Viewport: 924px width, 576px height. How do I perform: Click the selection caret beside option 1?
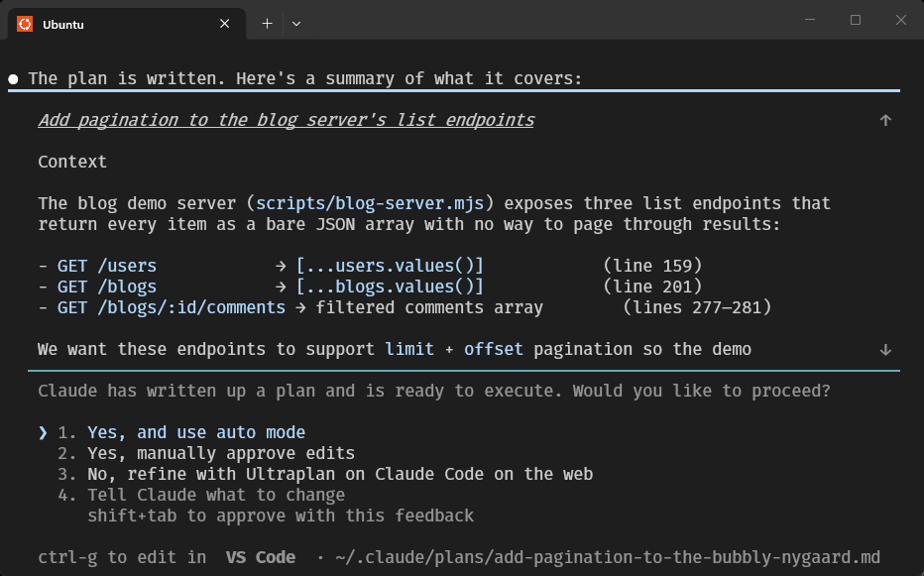tap(43, 432)
